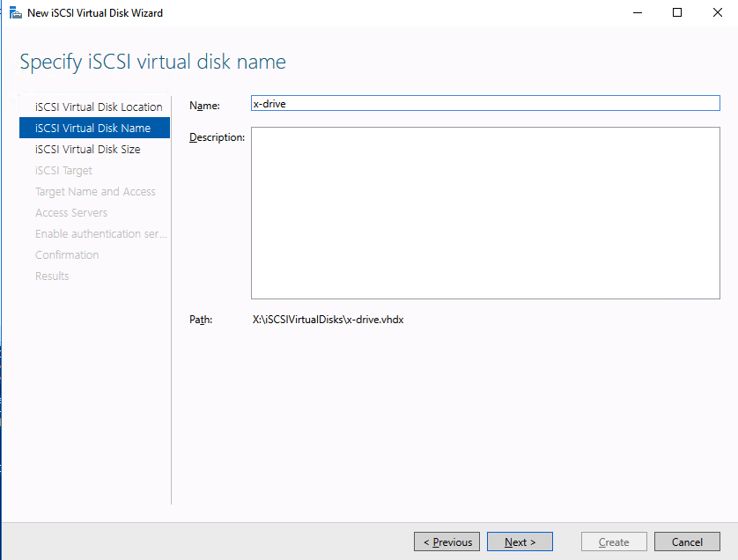Open the iSCSI Virtual Disk Size step

[87, 149]
